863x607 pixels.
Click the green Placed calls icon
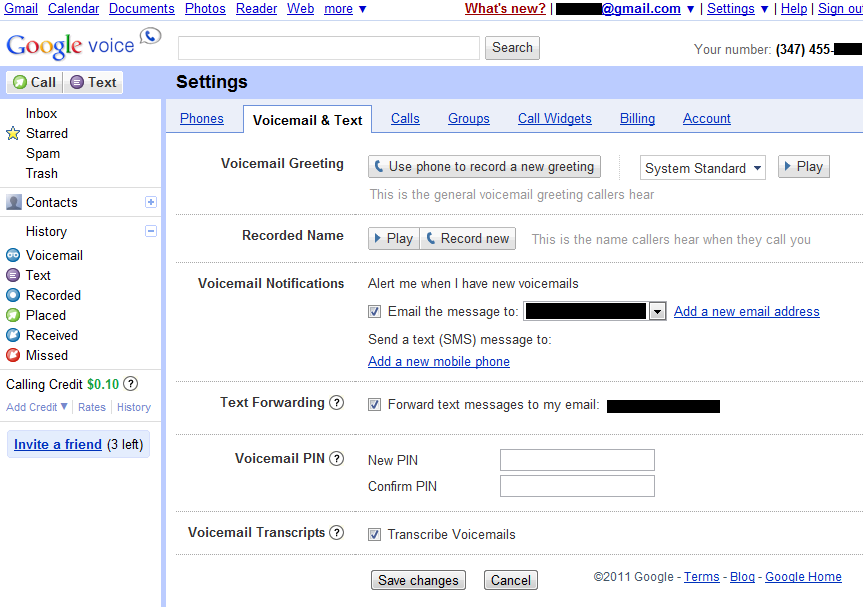(x=13, y=315)
